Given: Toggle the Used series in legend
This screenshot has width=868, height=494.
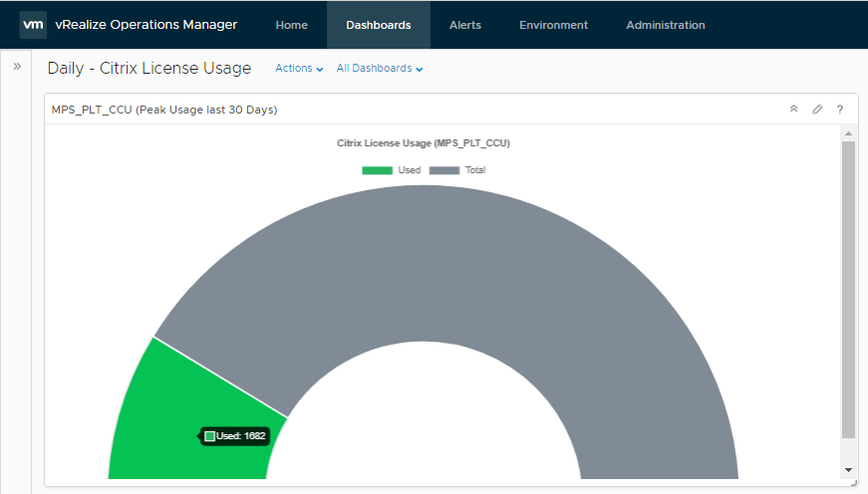Looking at the screenshot, I should click(x=391, y=170).
